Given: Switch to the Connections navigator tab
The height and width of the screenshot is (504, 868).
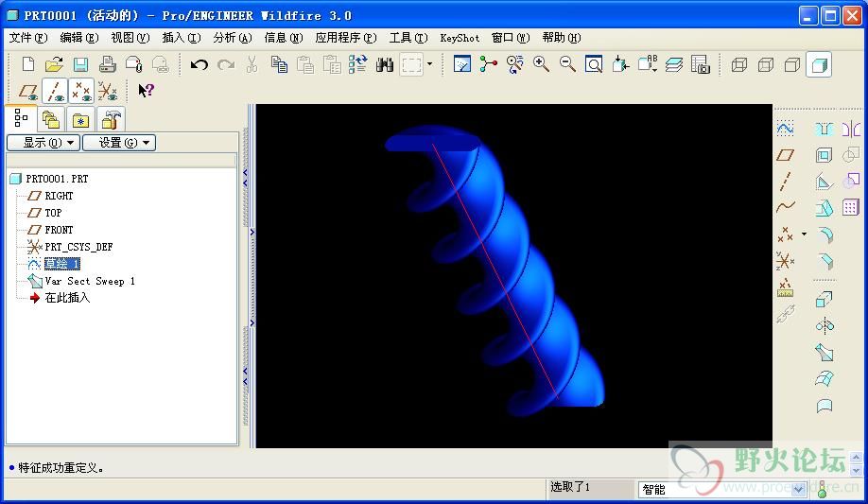Looking at the screenshot, I should tap(111, 120).
